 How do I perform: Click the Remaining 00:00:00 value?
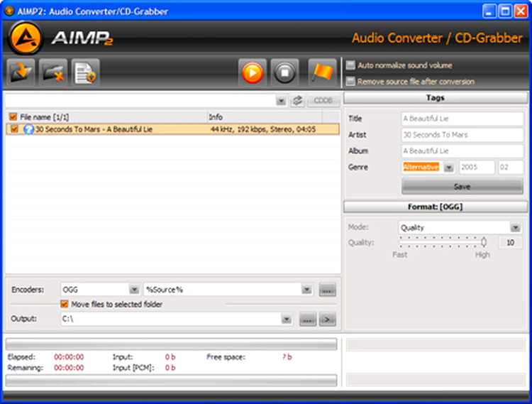(69, 368)
